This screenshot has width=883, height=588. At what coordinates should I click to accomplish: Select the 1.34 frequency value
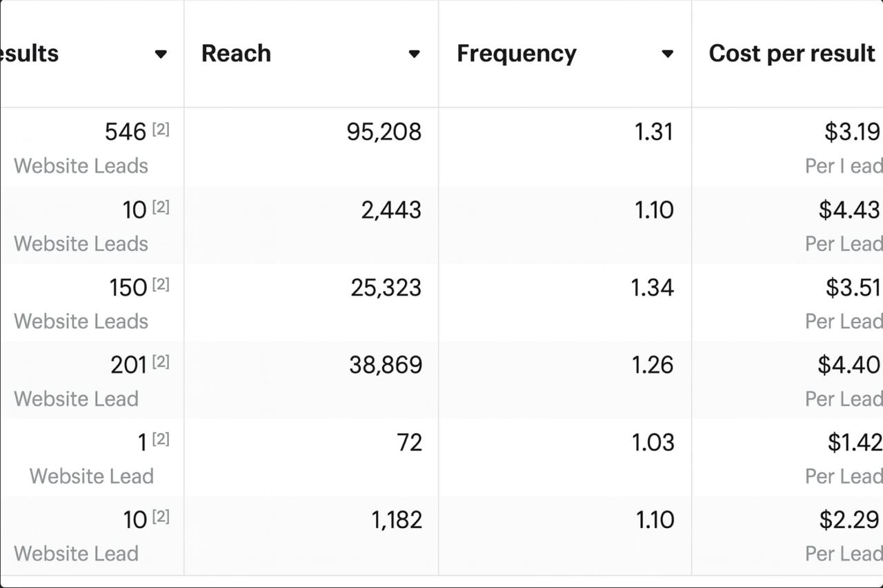point(652,287)
